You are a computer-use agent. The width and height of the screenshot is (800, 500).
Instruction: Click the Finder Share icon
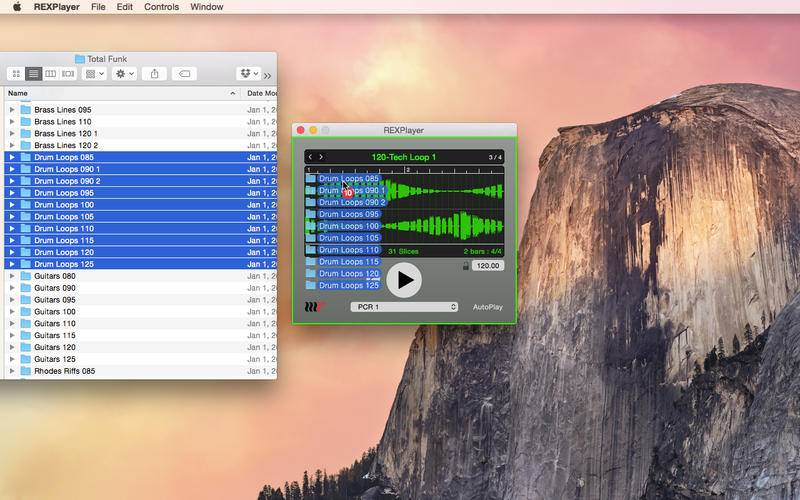[155, 74]
